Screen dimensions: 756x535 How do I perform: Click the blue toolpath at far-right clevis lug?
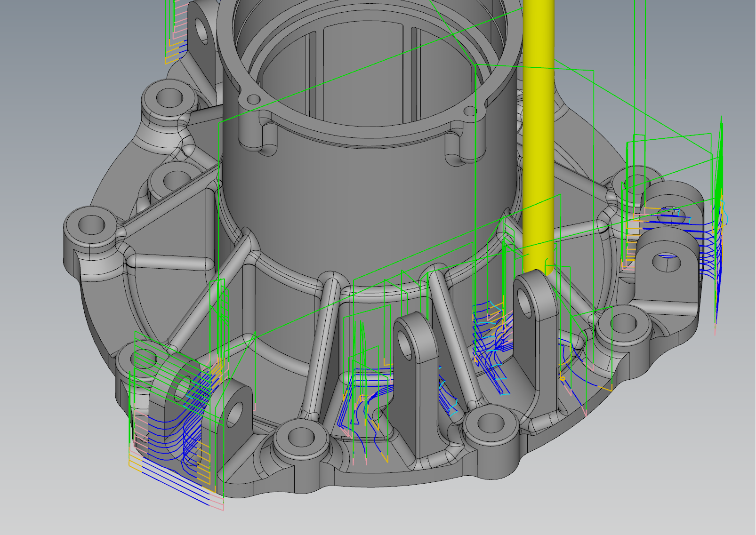pos(706,245)
